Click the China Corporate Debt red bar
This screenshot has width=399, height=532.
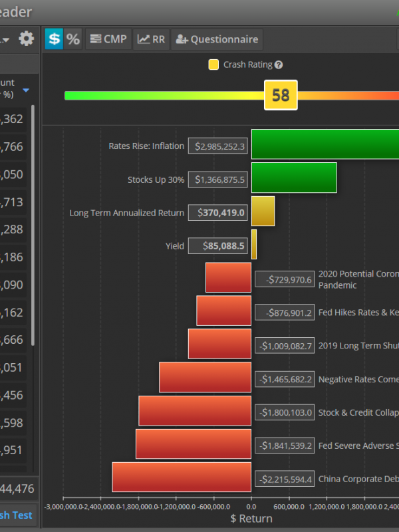pos(182,477)
